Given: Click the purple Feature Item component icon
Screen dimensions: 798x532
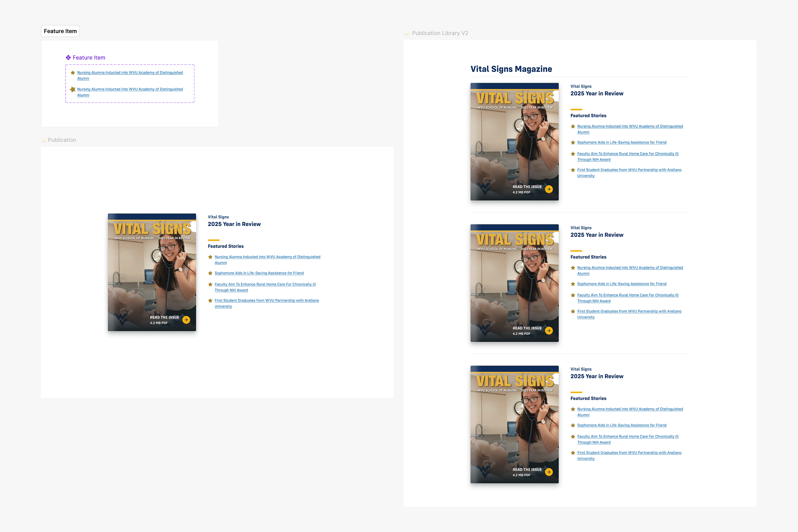Looking at the screenshot, I should pyautogui.click(x=68, y=58).
